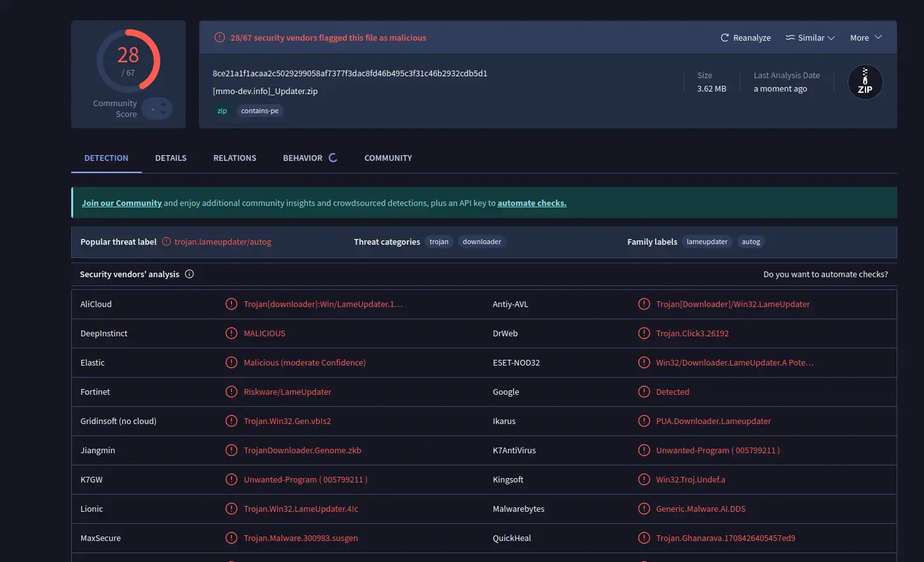This screenshot has height=562, width=924.
Task: Select the 'downloader' threat category chip
Action: pyautogui.click(x=482, y=242)
